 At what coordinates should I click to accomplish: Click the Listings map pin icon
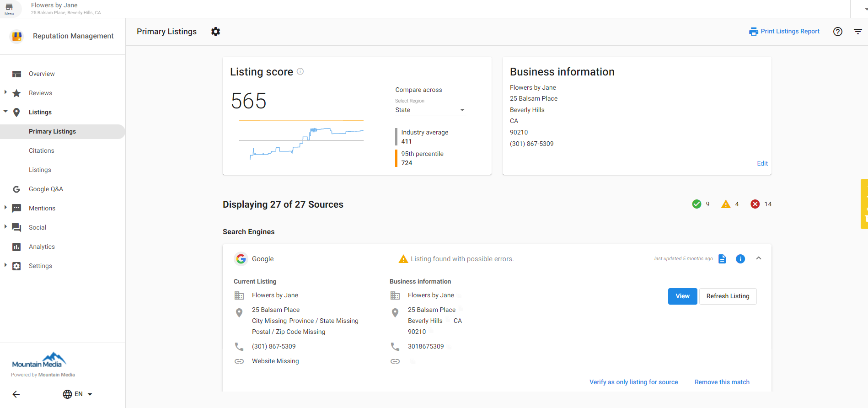[16, 113]
